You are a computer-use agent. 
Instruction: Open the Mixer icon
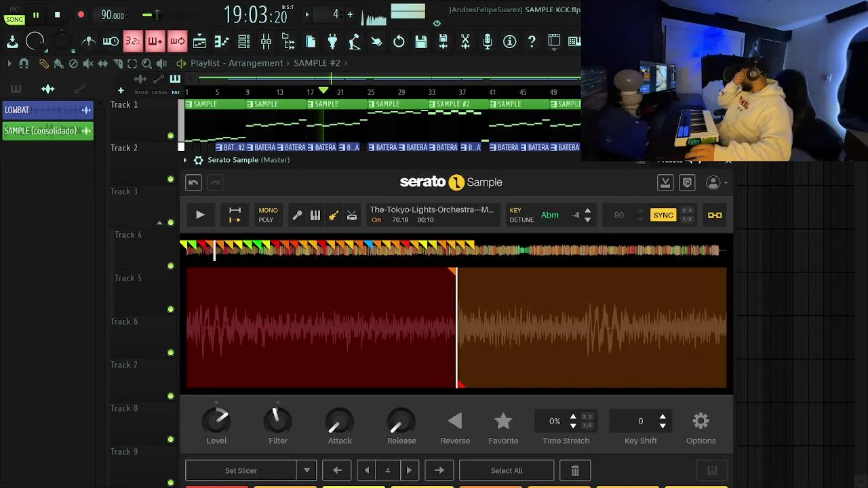pyautogui.click(x=266, y=41)
